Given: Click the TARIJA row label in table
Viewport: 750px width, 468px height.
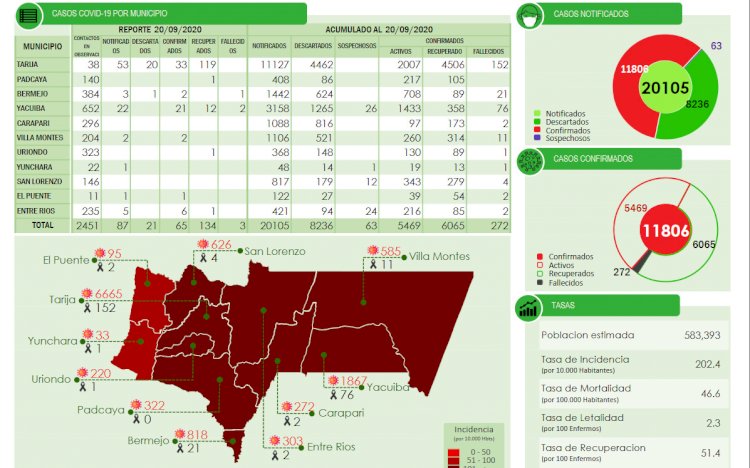Looking at the screenshot, I should [27, 64].
